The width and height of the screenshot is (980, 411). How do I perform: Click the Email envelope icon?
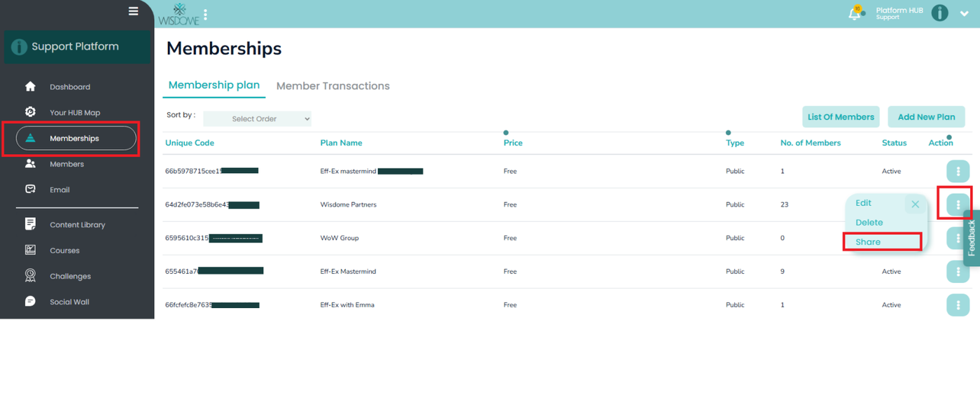pyautogui.click(x=30, y=189)
